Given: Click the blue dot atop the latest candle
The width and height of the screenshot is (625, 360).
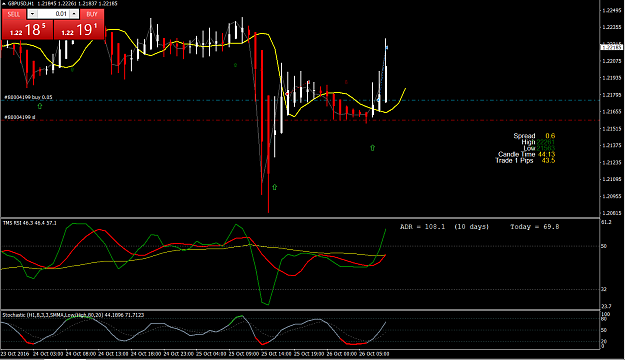Looking at the screenshot, I should pos(386,47).
